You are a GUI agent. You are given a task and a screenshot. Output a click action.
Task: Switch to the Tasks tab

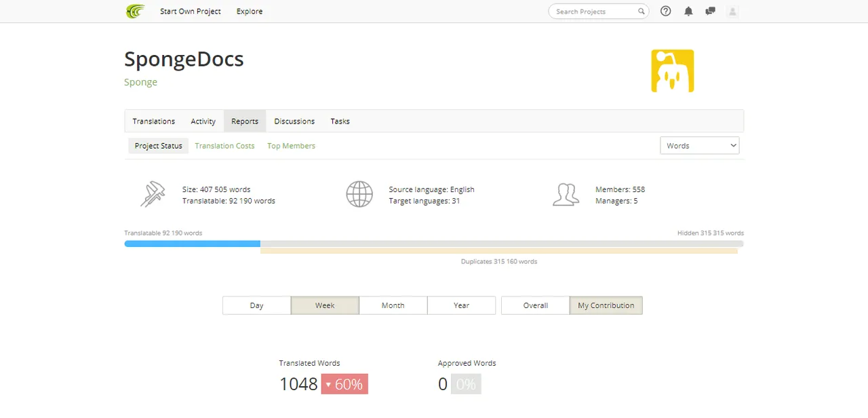(340, 121)
